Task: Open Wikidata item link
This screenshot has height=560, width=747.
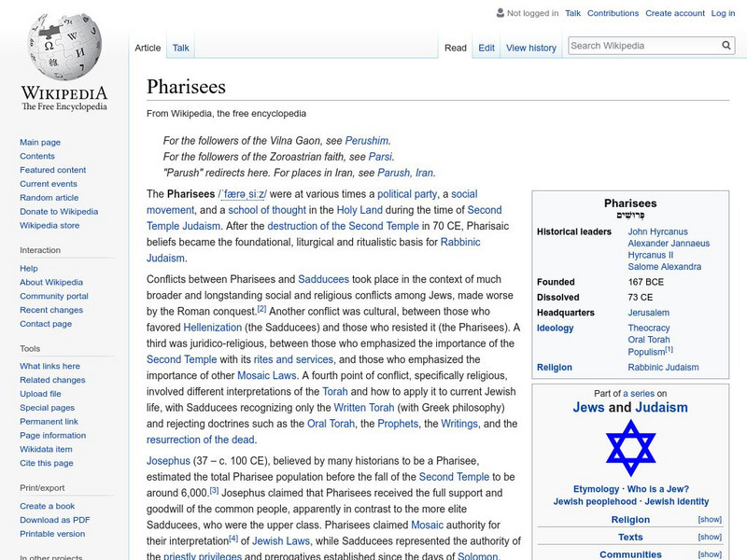Action: [46, 449]
